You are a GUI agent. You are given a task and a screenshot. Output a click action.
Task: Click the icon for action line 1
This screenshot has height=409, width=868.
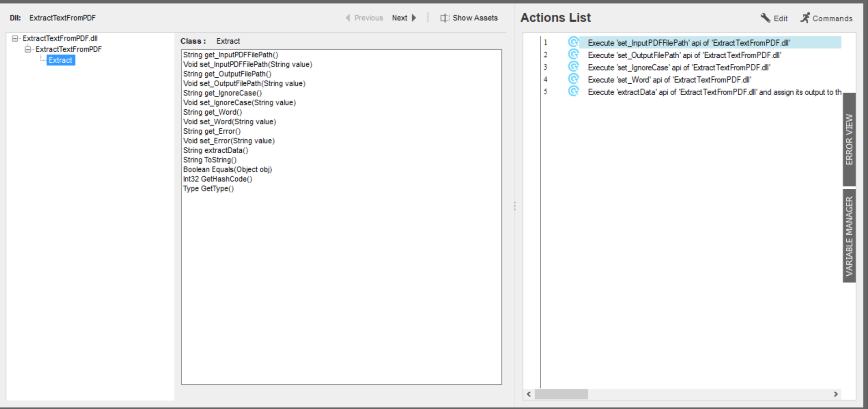574,42
